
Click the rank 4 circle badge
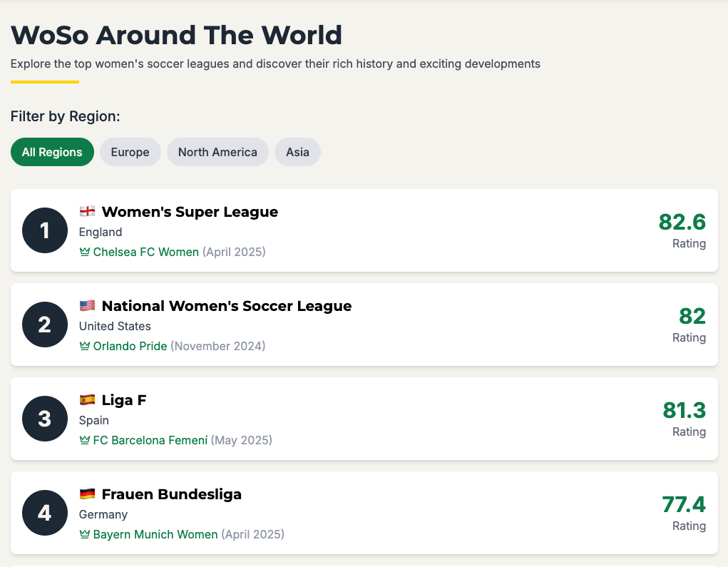pos(45,513)
